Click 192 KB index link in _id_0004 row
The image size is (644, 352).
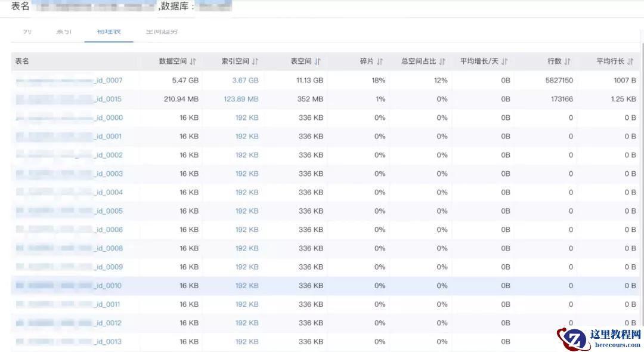[247, 192]
